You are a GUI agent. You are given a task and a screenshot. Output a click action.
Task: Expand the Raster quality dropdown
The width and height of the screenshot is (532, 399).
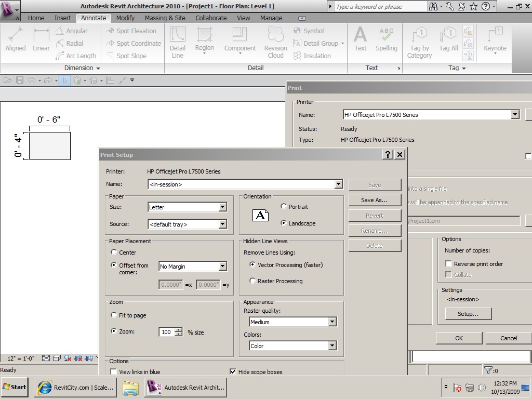point(332,322)
